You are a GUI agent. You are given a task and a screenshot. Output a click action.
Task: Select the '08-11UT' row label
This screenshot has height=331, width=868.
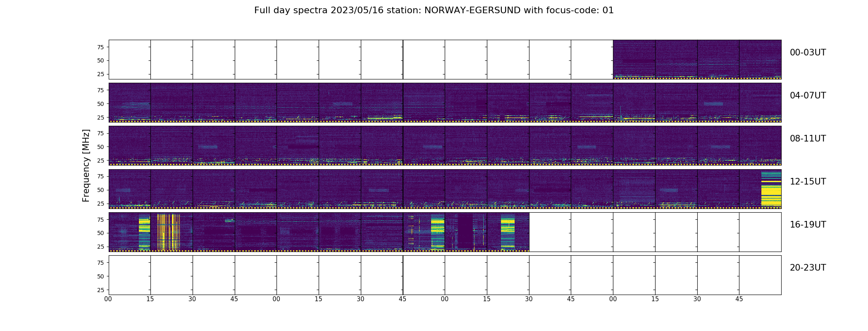808,139
